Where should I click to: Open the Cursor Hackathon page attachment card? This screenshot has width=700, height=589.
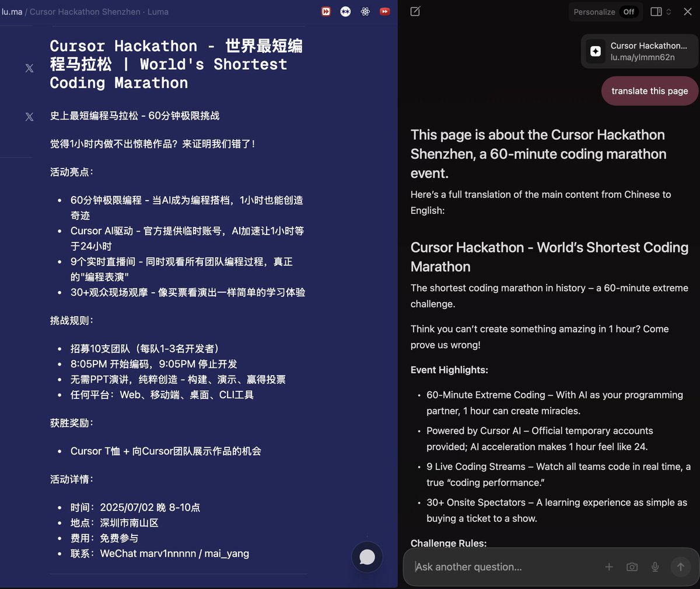pyautogui.click(x=639, y=51)
